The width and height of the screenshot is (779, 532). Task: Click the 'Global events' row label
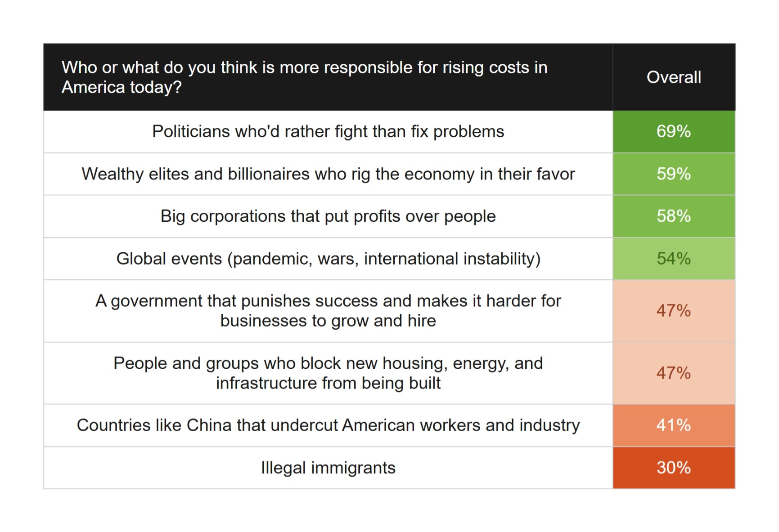(328, 259)
